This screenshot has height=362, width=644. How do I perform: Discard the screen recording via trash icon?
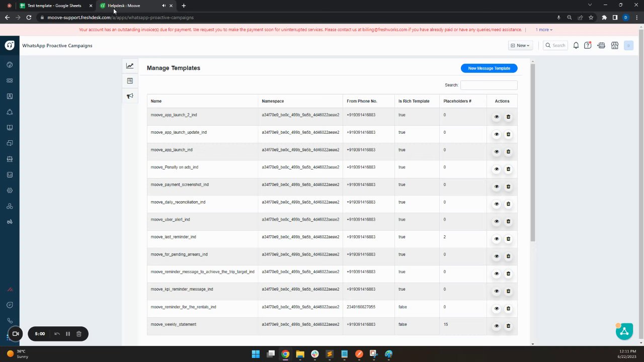click(x=79, y=334)
